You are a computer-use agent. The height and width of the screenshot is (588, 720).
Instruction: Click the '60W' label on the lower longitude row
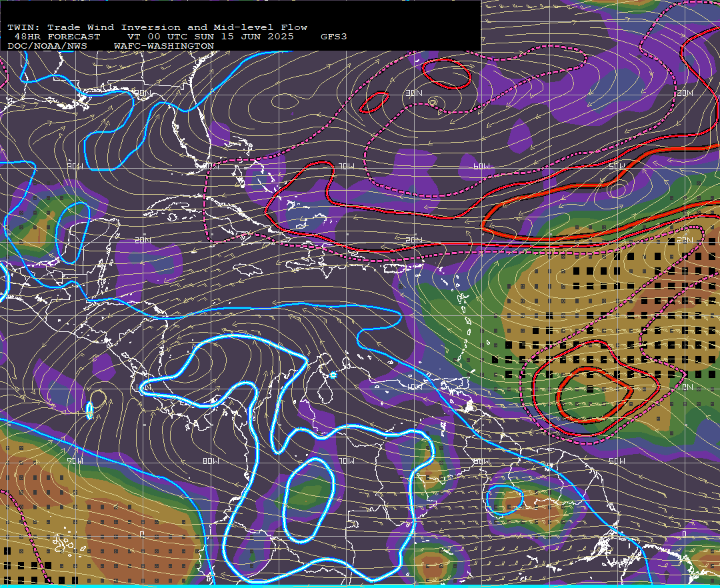click(x=482, y=461)
